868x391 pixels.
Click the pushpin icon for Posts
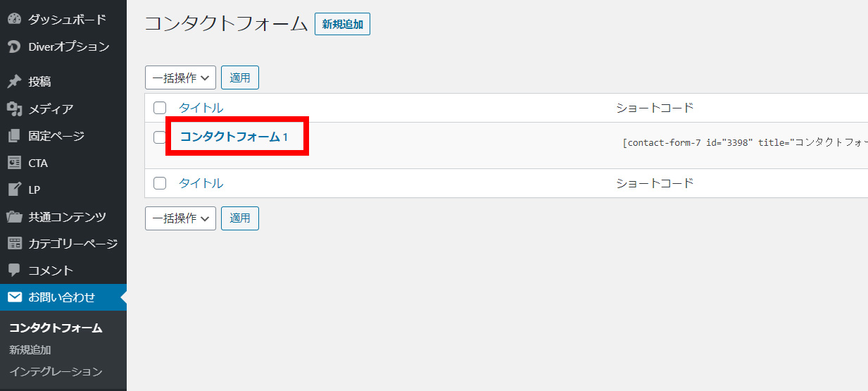coord(14,82)
